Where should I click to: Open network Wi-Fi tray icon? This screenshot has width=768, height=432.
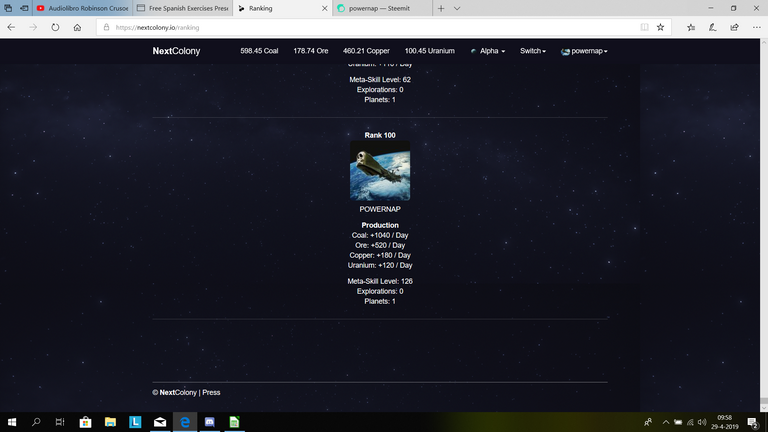click(x=690, y=422)
